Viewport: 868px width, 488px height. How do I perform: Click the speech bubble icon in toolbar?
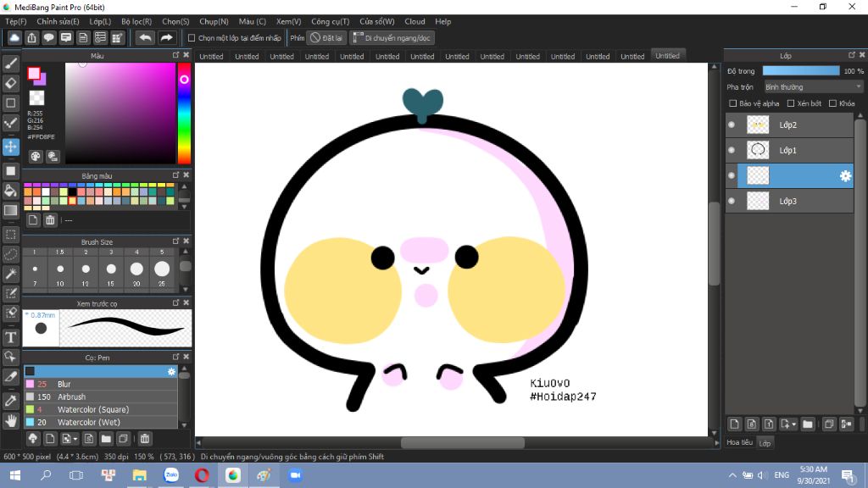click(48, 37)
